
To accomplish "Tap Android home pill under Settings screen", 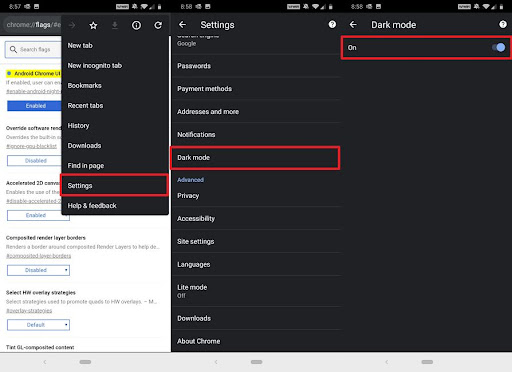I will pos(256,362).
